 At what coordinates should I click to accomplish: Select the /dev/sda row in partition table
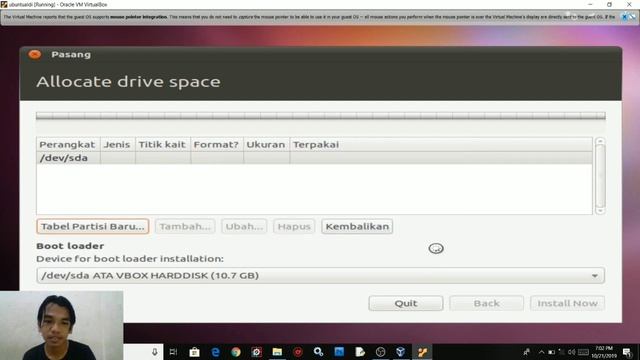pyautogui.click(x=314, y=158)
